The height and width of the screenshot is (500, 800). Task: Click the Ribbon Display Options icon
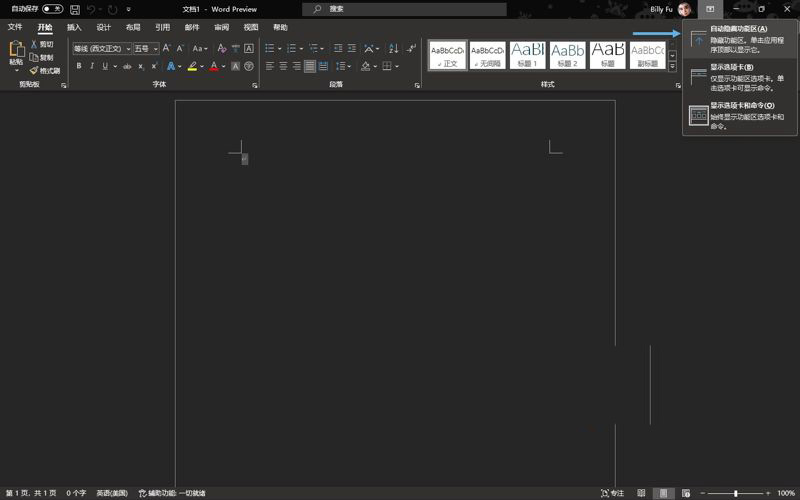pyautogui.click(x=710, y=9)
